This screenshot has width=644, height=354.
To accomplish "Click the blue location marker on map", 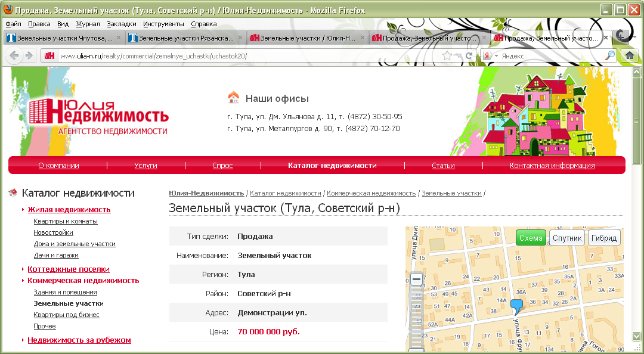I will pyautogui.click(x=516, y=306).
